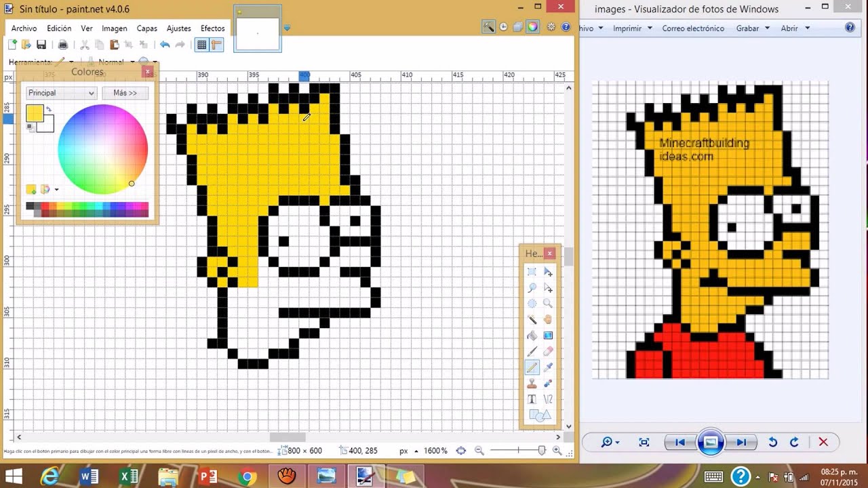868x488 pixels.
Task: Open the Capas menu
Action: tap(147, 28)
